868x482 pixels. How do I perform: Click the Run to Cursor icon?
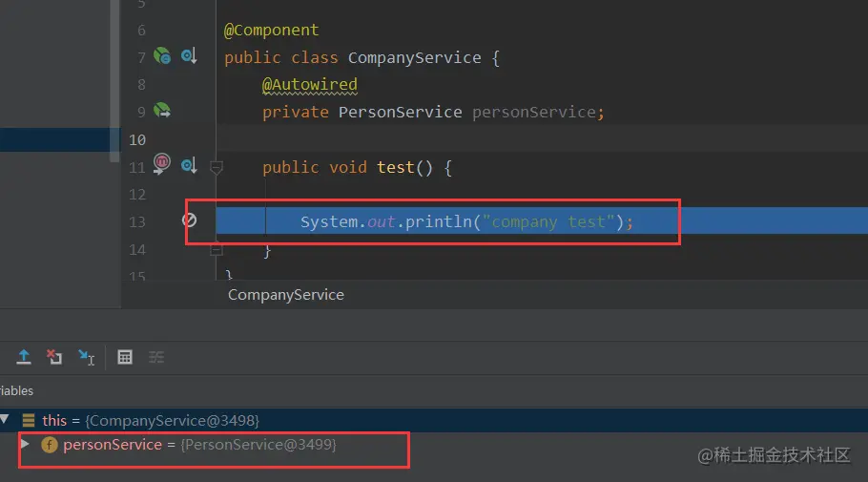87,357
